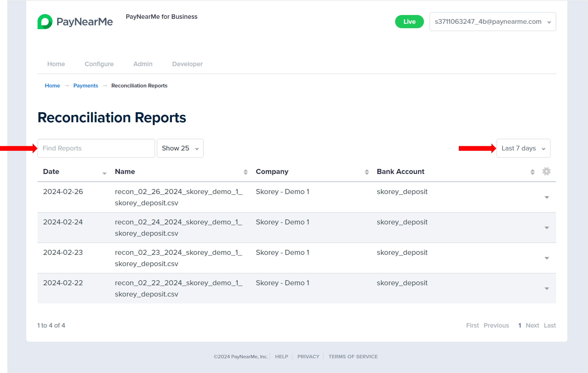Expand row actions for 2024-02-23 report
Viewport: 588px width, 373px height.
[x=546, y=258]
